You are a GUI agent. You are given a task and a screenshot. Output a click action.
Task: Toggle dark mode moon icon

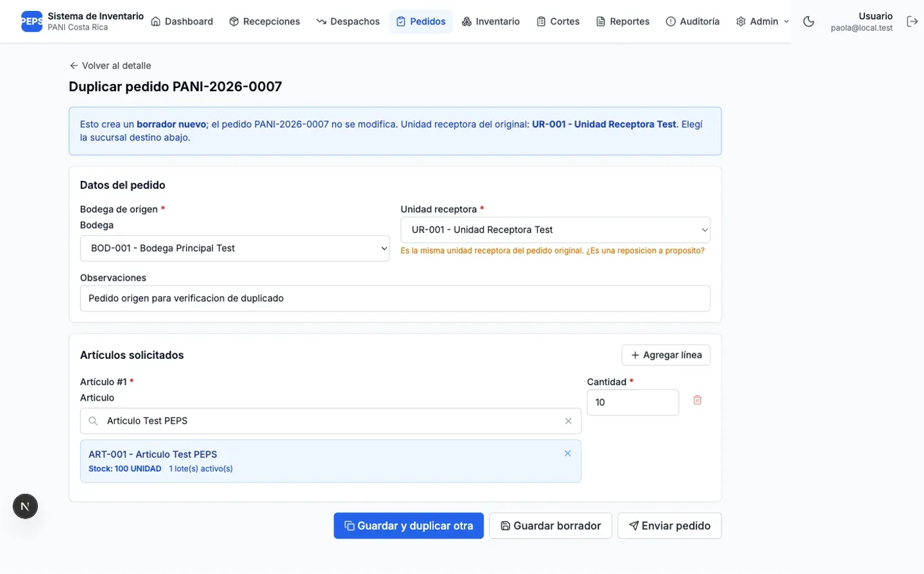pyautogui.click(x=809, y=21)
